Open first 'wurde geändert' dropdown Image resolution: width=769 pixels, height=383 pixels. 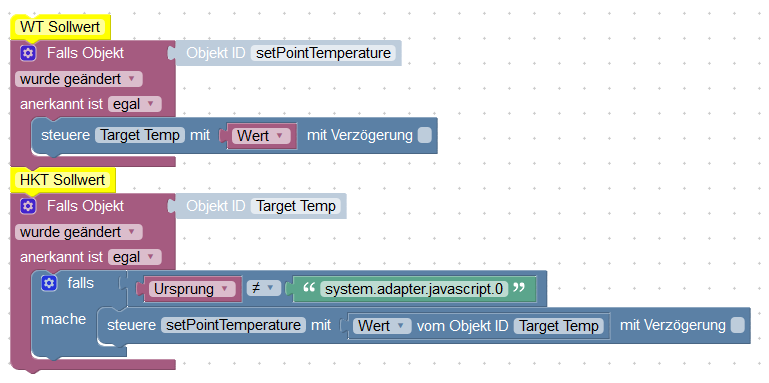(x=78, y=79)
